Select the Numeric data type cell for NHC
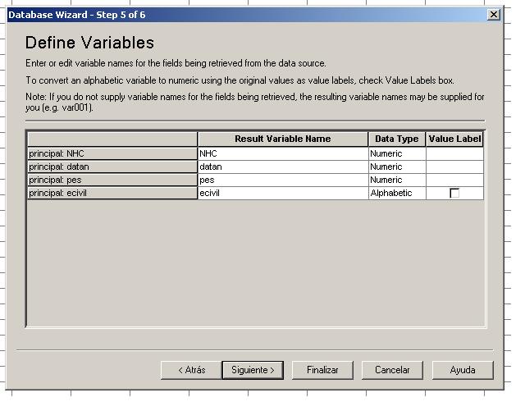The width and height of the screenshot is (525, 420). pos(397,153)
